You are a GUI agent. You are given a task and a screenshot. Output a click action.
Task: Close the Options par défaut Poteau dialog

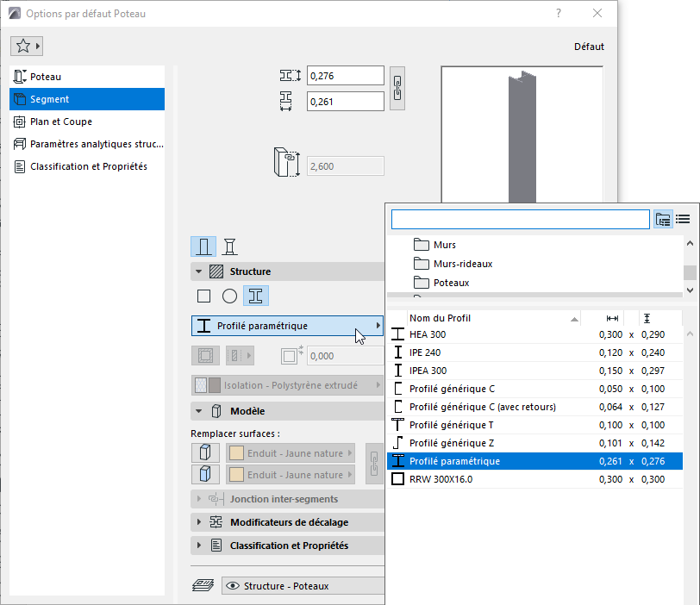click(597, 14)
